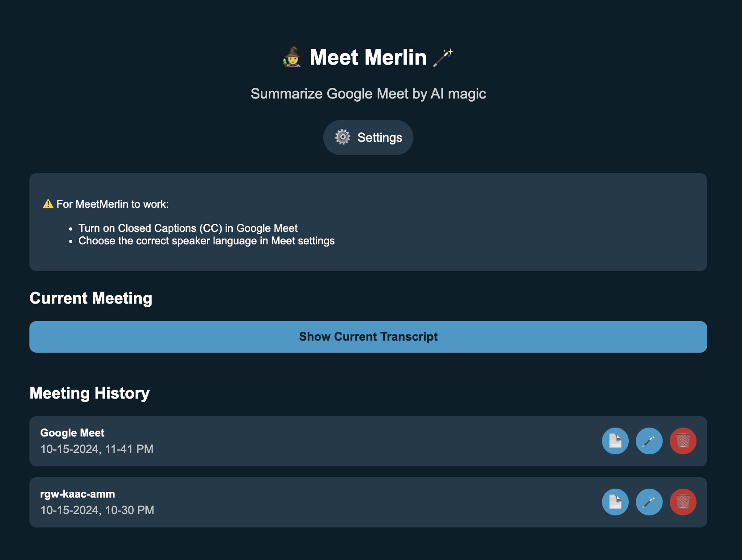The height and width of the screenshot is (560, 742).
Task: Click the 'For MeetMerlin to work' notice box
Action: tap(368, 221)
